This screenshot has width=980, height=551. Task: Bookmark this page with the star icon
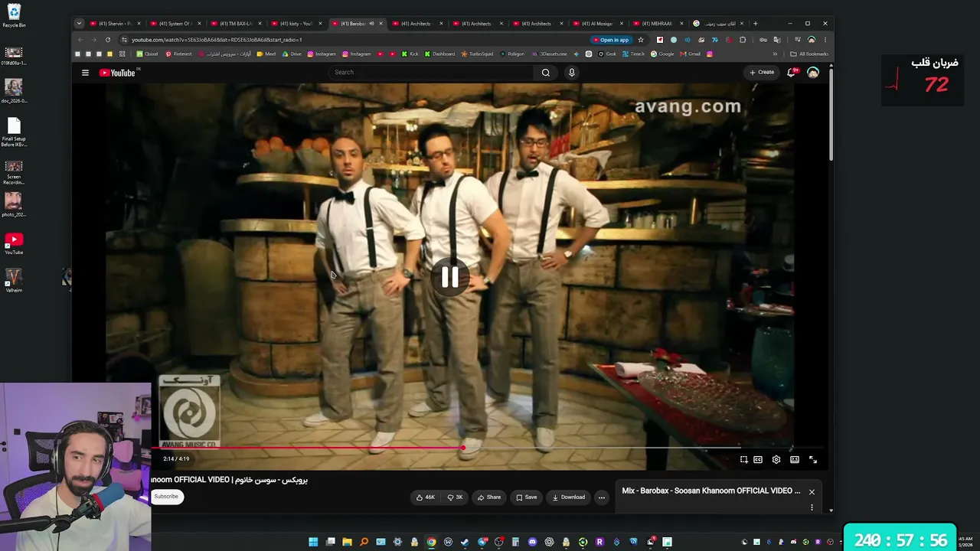(641, 40)
